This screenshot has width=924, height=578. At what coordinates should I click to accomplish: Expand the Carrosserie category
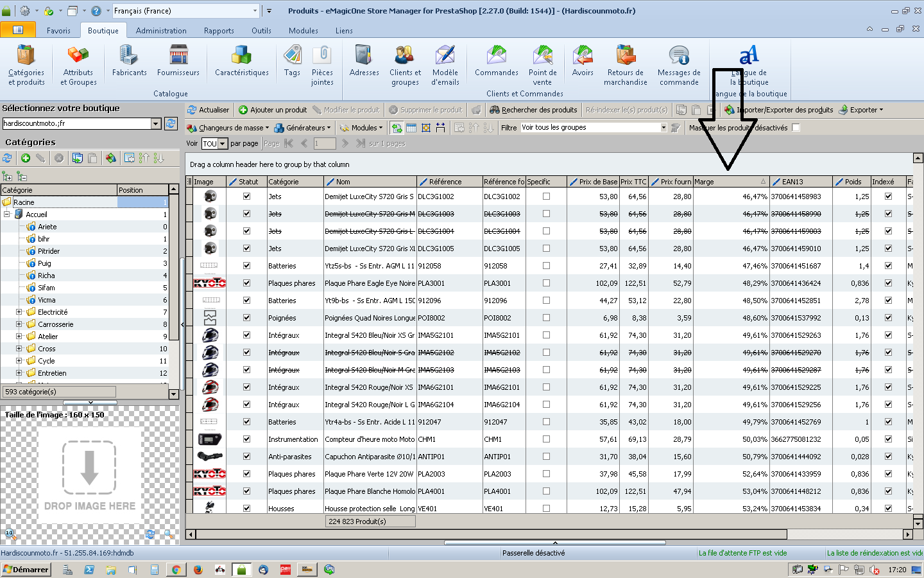click(19, 324)
